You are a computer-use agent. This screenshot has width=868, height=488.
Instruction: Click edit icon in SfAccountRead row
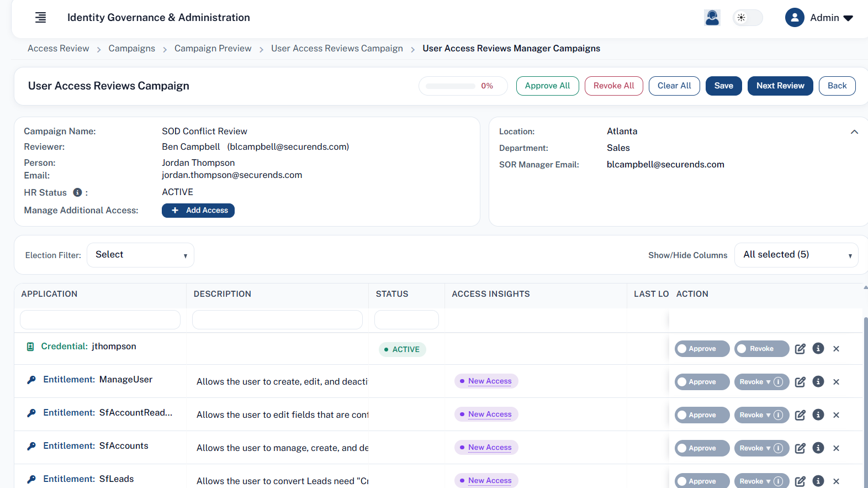(800, 415)
